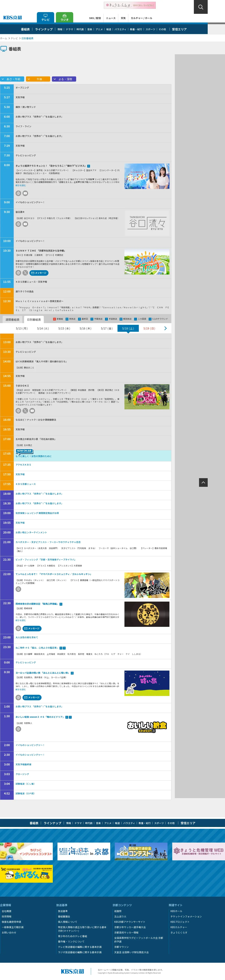Open website icon for おいしい給食 season3

point(18,729)
